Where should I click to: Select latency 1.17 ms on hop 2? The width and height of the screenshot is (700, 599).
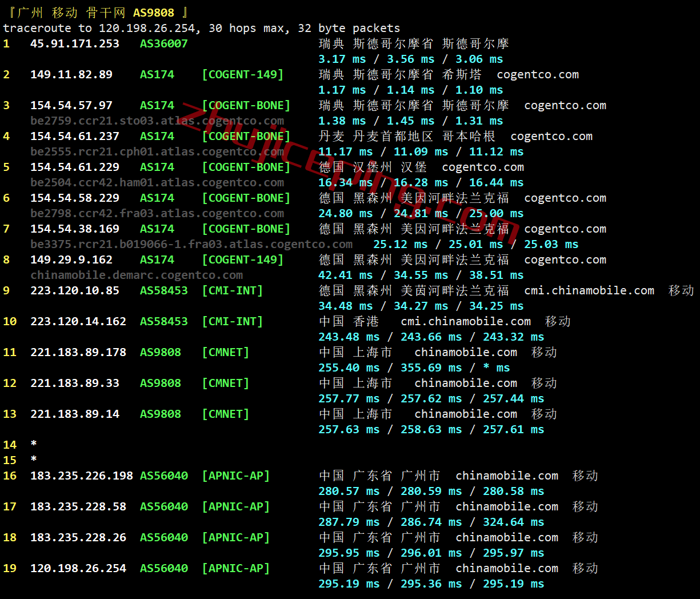[342, 90]
